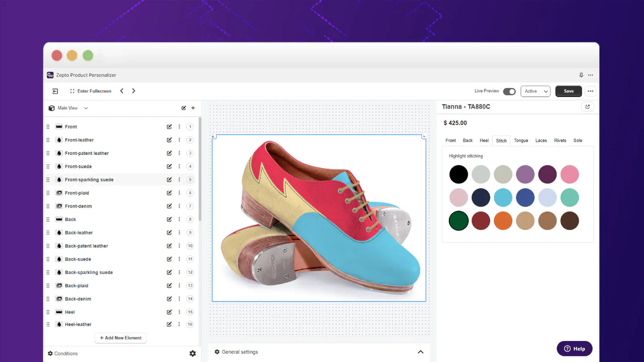Select the Back-denim element in list
The image size is (644, 362).
[x=78, y=299]
